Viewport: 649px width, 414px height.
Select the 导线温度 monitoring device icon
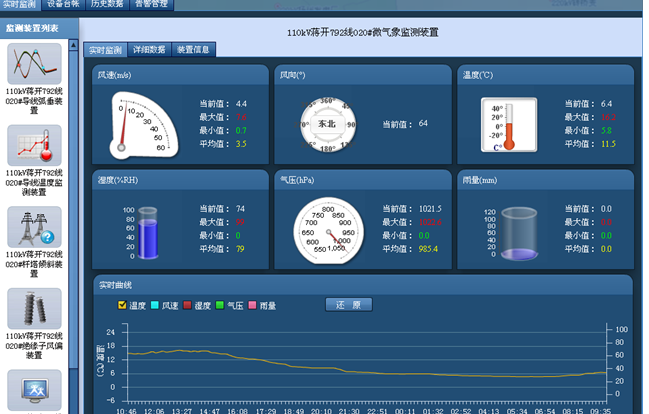coord(34,145)
